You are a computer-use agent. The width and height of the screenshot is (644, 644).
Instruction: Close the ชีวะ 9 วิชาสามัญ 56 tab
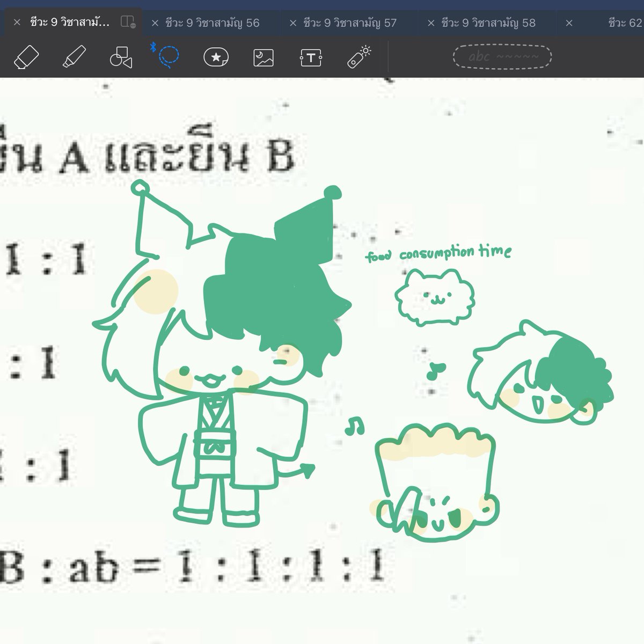[x=155, y=23]
